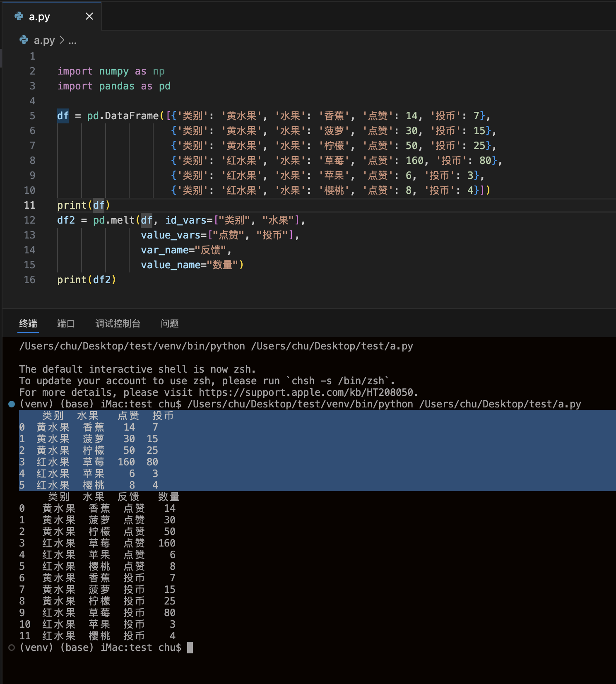
Task: Expand the breadcrumb chevron after a.py
Action: (62, 40)
